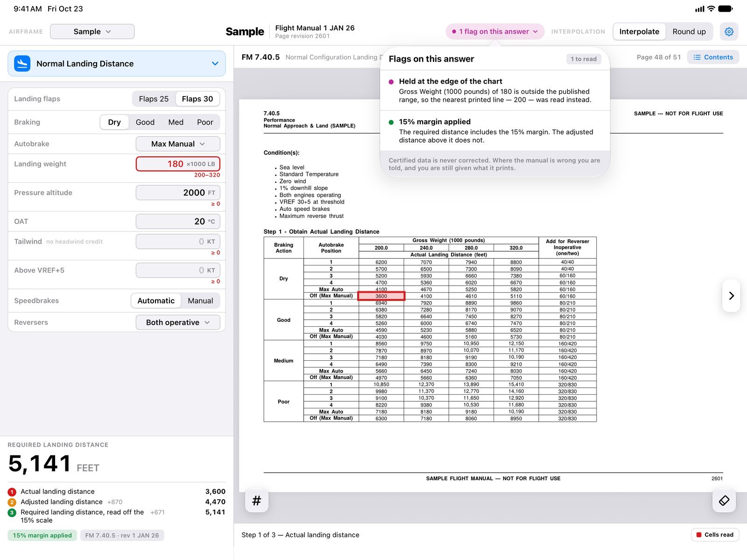Click highlighted 3600 table cell

381,296
